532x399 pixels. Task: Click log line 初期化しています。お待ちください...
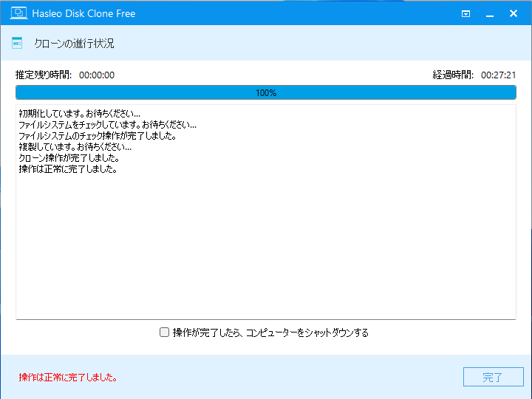click(x=79, y=113)
